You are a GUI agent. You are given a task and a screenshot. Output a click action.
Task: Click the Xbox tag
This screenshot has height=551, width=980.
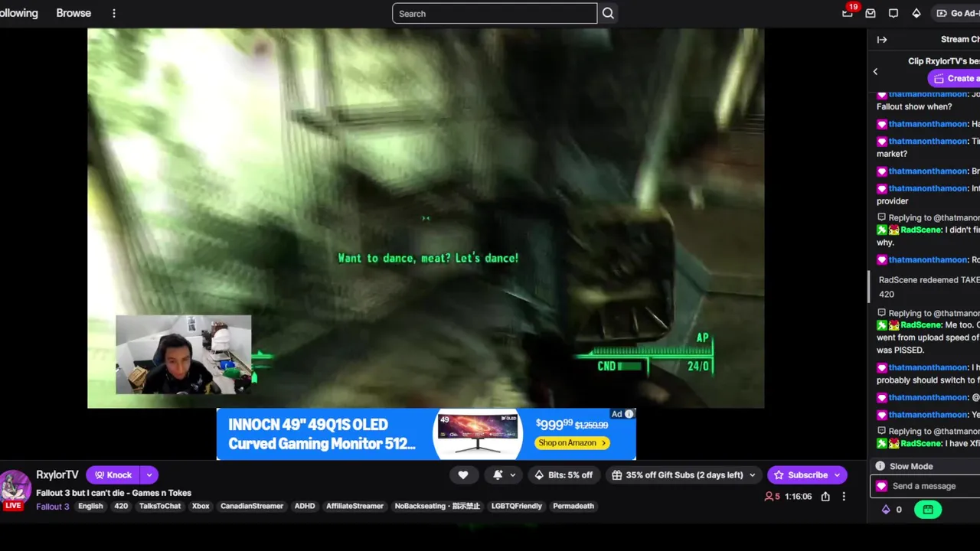pos(201,507)
